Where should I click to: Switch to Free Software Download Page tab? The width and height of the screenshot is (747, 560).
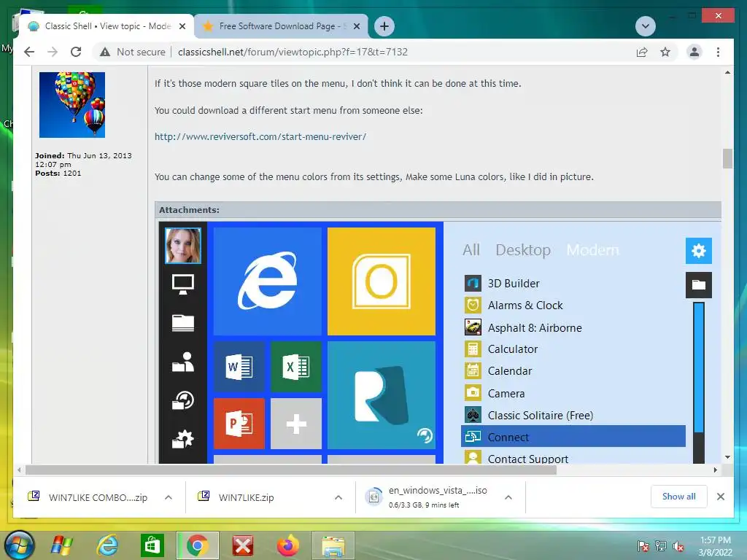pyautogui.click(x=281, y=26)
